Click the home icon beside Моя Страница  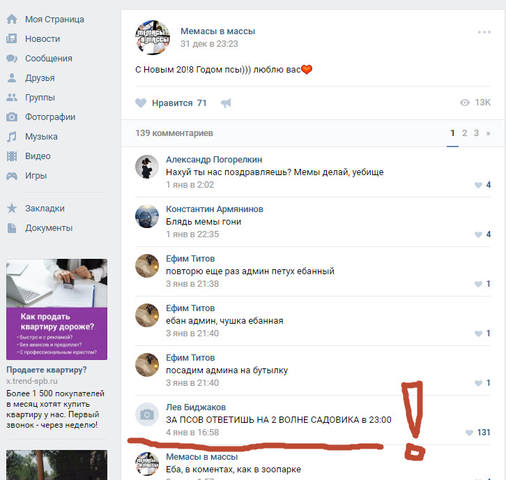[x=12, y=19]
